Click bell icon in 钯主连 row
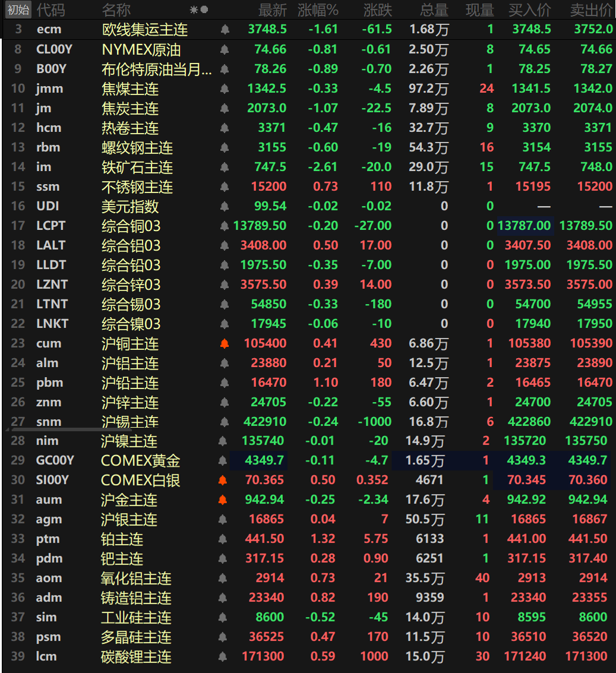The image size is (616, 673). click(222, 559)
